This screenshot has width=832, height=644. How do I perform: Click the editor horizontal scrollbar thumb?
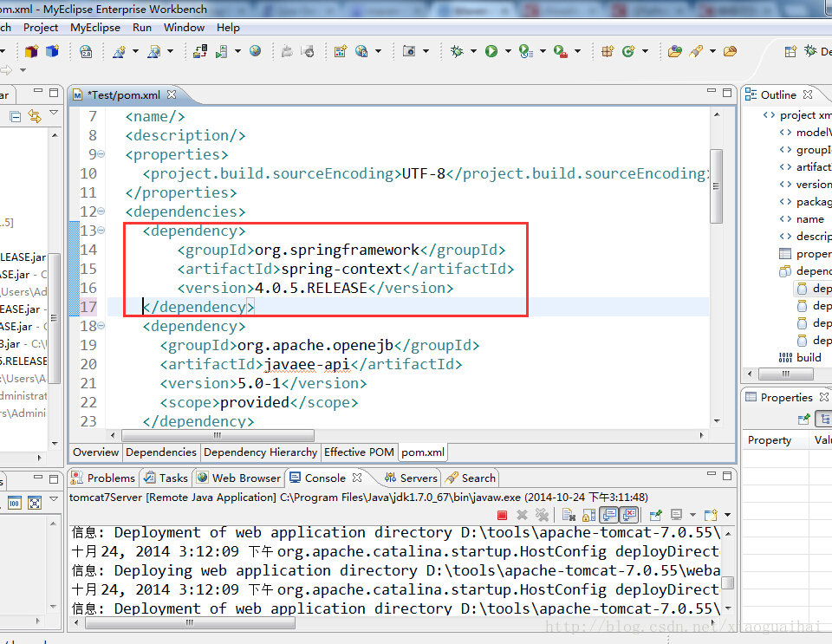click(x=218, y=435)
